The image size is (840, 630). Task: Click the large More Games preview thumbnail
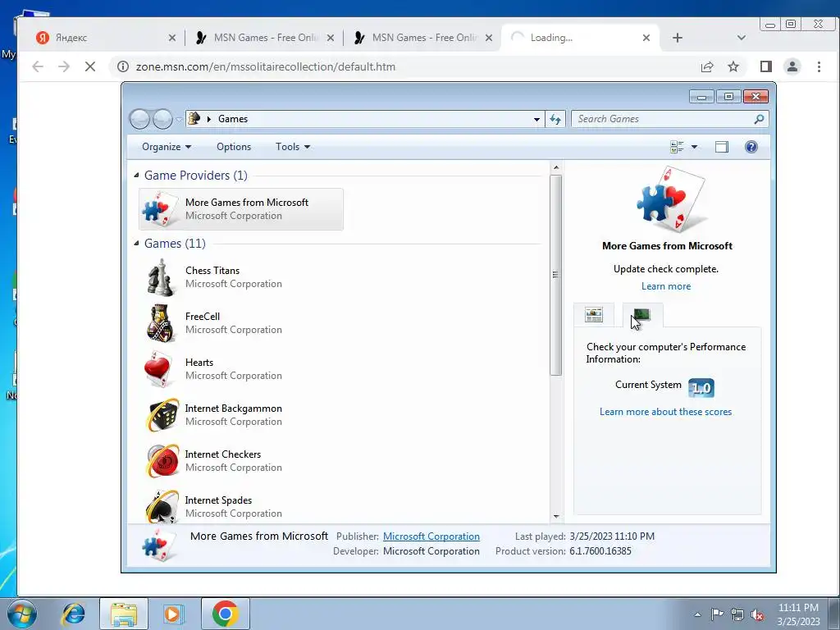tap(672, 199)
